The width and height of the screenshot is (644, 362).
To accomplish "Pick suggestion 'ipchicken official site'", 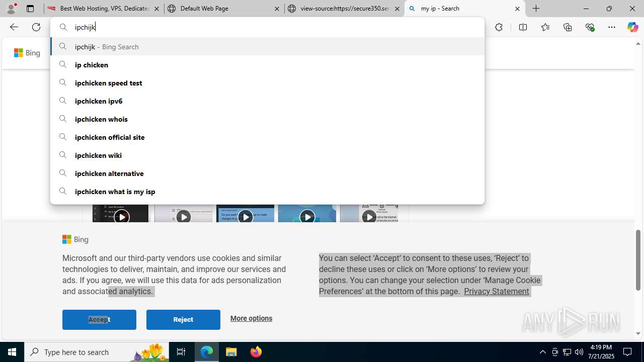I will (x=267, y=137).
